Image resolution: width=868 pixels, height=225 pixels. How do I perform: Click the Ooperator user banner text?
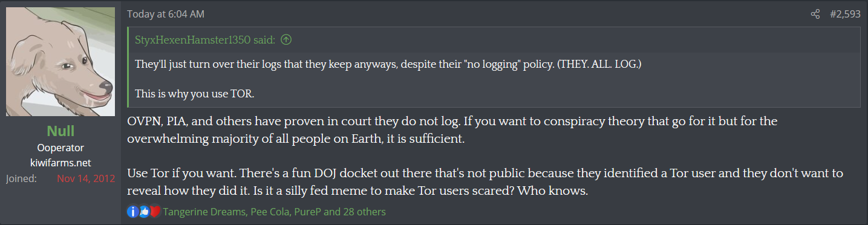60,148
